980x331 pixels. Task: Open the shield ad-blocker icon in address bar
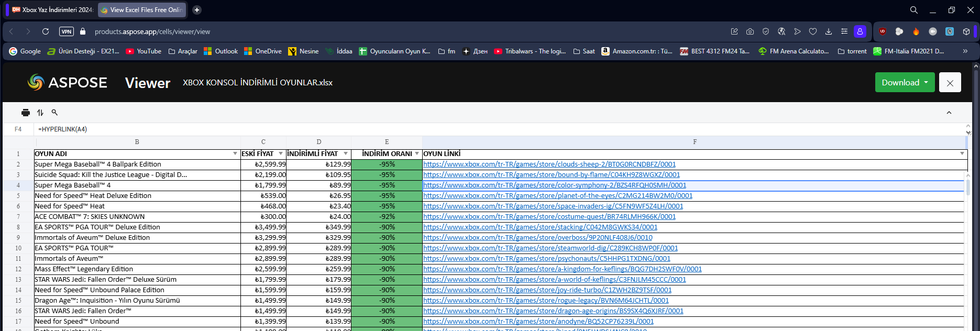pos(766,31)
